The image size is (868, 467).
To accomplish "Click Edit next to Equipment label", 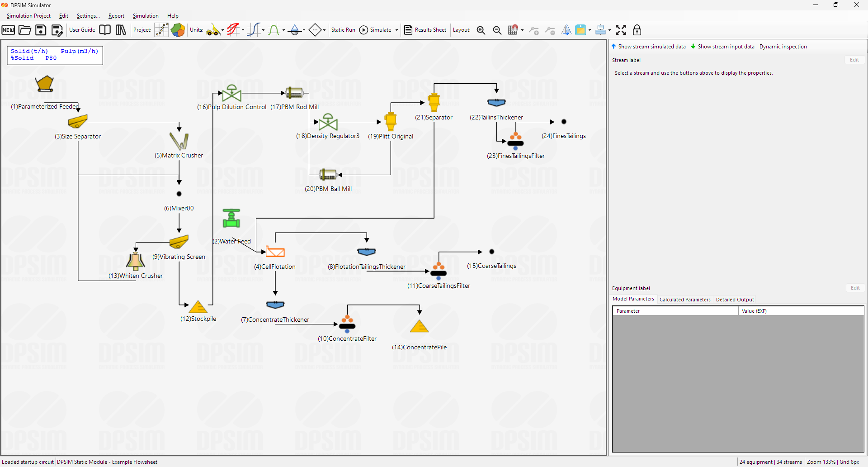I will click(855, 288).
